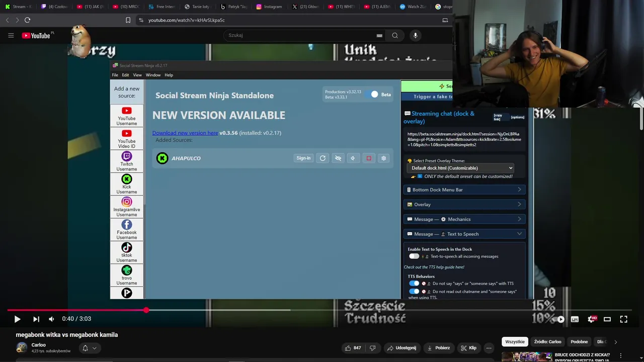Image resolution: width=644 pixels, height=362 pixels.
Task: Go back with the browser back arrow
Action: (7, 20)
